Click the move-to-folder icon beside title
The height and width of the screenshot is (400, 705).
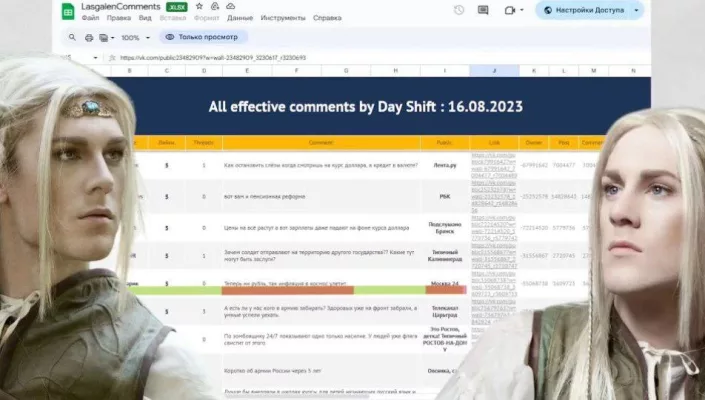click(215, 6)
